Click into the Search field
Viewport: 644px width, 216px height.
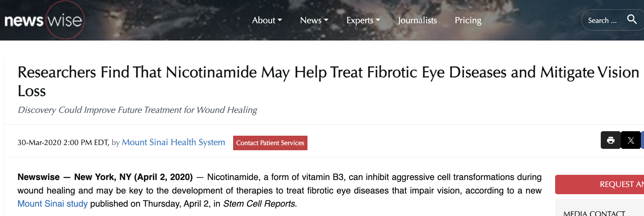click(602, 20)
